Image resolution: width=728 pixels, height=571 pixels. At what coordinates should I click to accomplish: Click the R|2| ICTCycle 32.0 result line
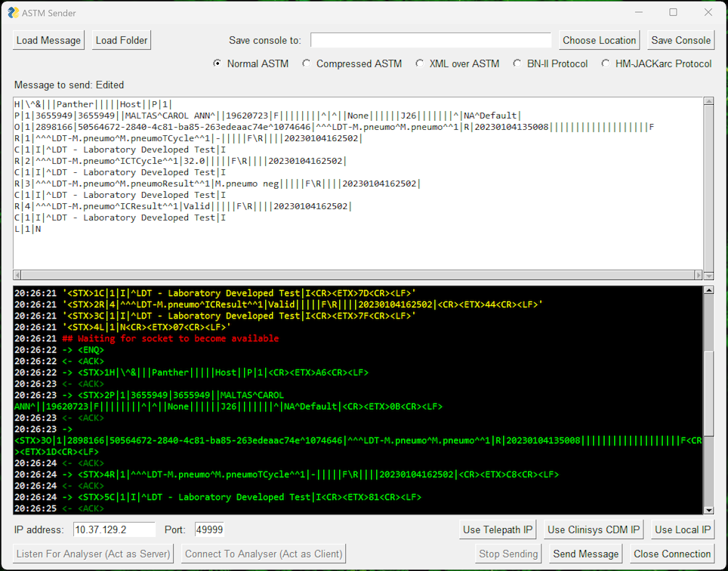[x=180, y=161]
